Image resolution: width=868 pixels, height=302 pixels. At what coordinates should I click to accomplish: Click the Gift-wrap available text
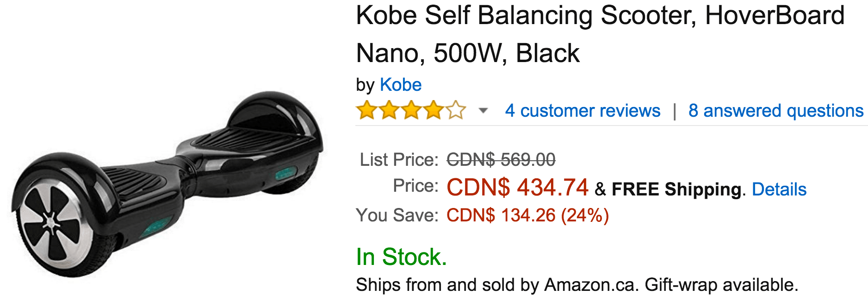721,285
